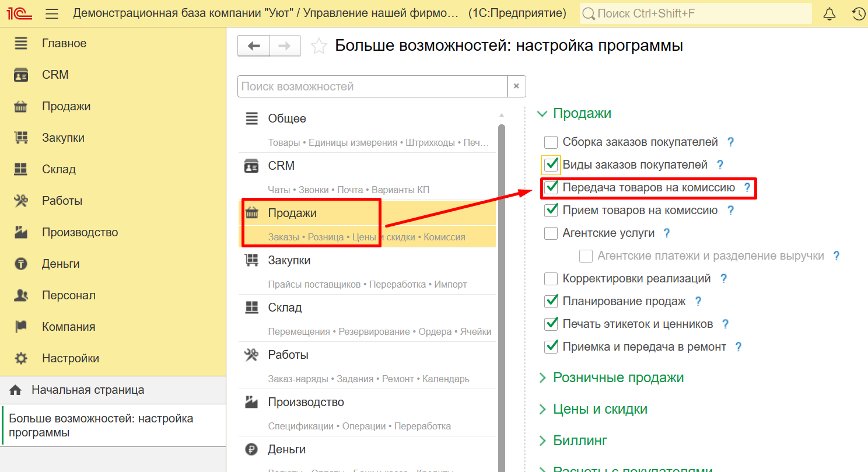Click the category list vertical scrollbar
The height and width of the screenshot is (472, 868).
point(501,292)
